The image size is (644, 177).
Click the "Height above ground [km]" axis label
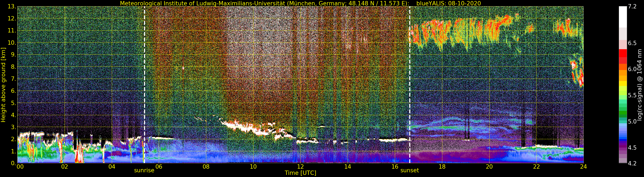tap(3, 85)
